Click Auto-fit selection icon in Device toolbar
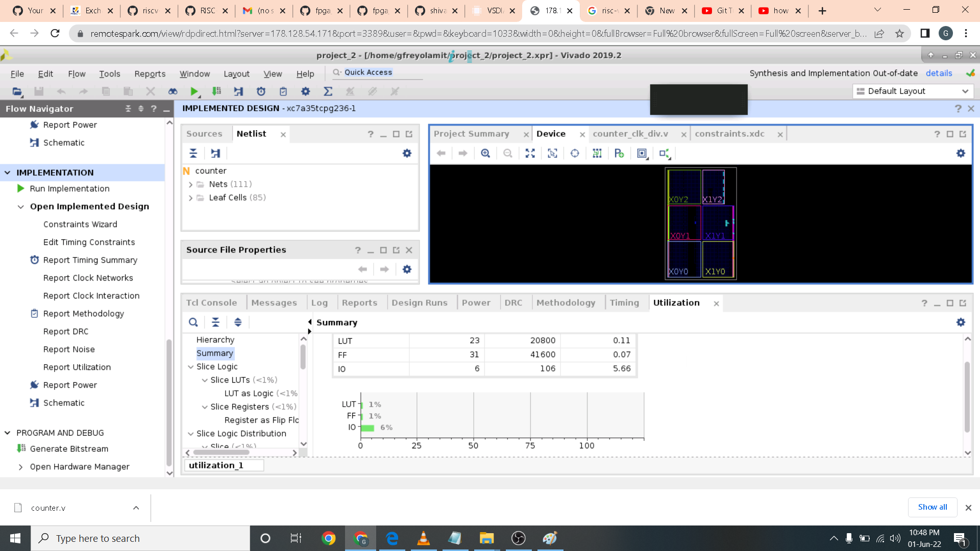Screen dimensions: 980x551 click(552, 154)
